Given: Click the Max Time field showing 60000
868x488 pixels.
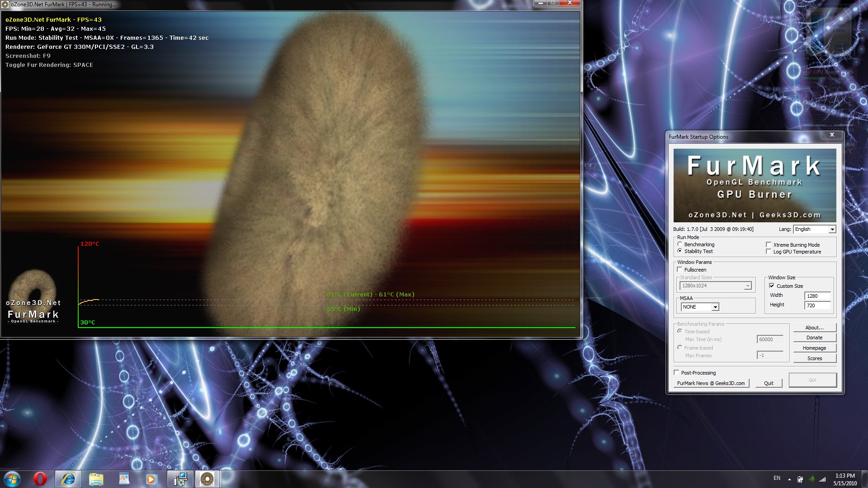Looking at the screenshot, I should (x=770, y=339).
